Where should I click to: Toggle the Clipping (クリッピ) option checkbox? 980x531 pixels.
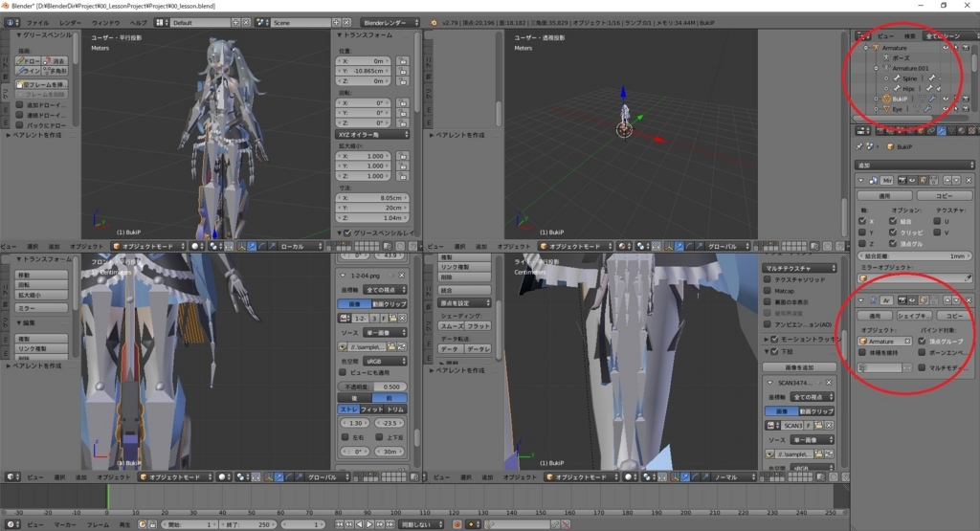click(893, 232)
